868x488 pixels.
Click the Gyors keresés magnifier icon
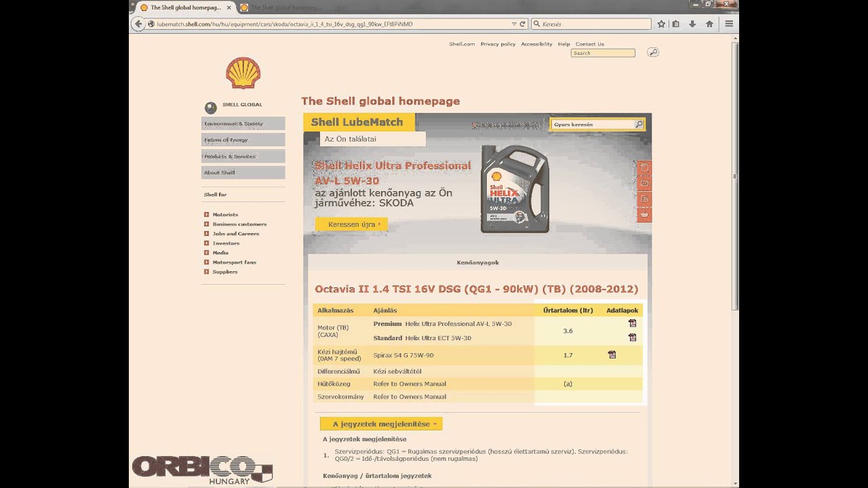639,125
